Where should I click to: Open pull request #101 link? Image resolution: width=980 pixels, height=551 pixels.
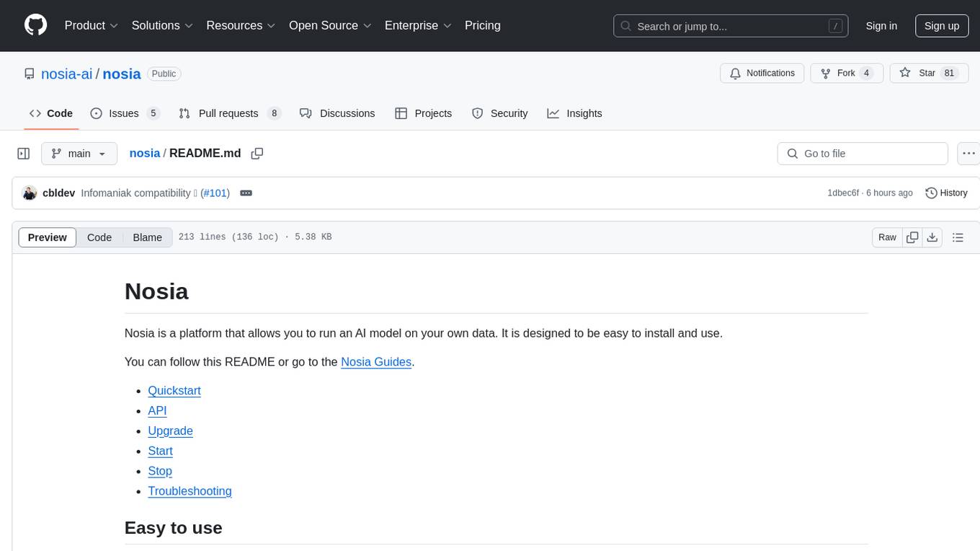(215, 193)
